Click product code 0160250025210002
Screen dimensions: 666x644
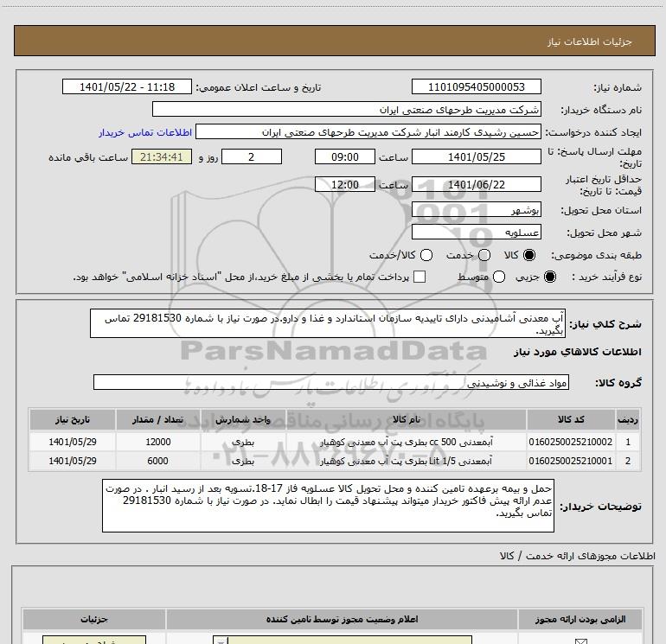(x=571, y=442)
